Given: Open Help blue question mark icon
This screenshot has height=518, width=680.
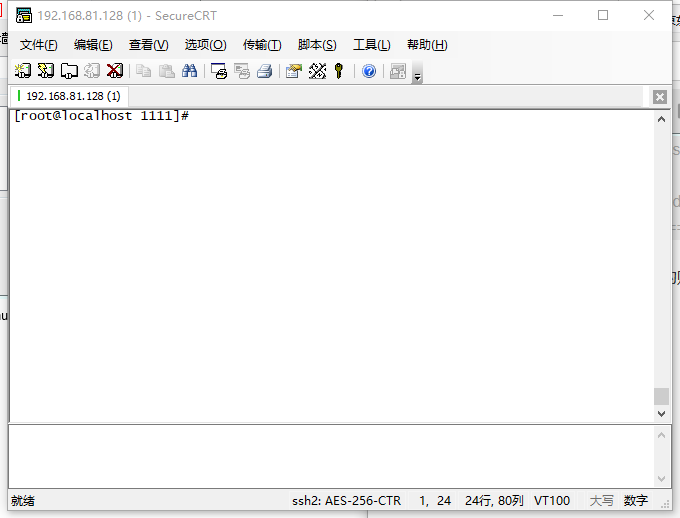Looking at the screenshot, I should pos(369,71).
